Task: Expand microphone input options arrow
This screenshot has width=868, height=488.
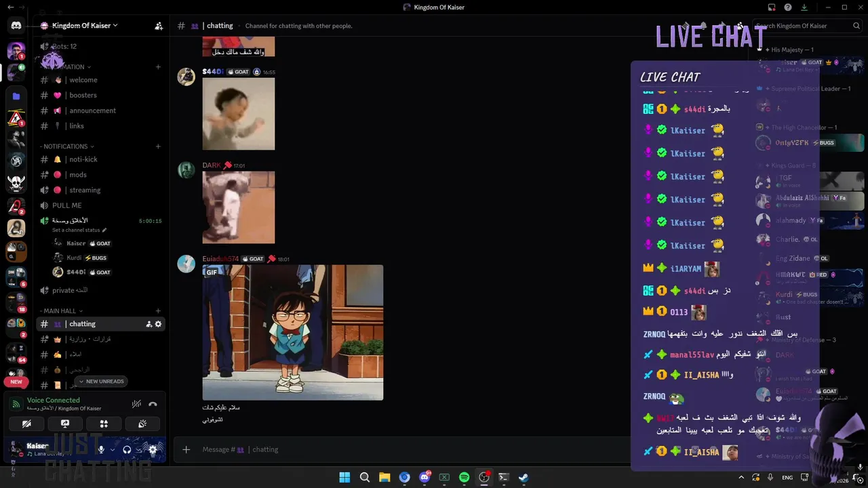Action: tap(113, 449)
